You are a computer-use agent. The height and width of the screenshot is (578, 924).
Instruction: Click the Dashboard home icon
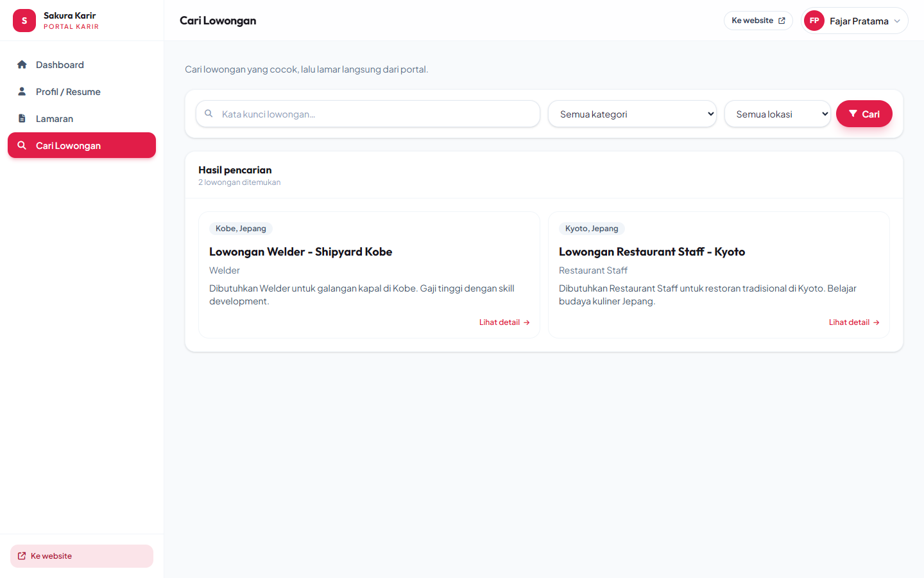pyautogui.click(x=22, y=64)
